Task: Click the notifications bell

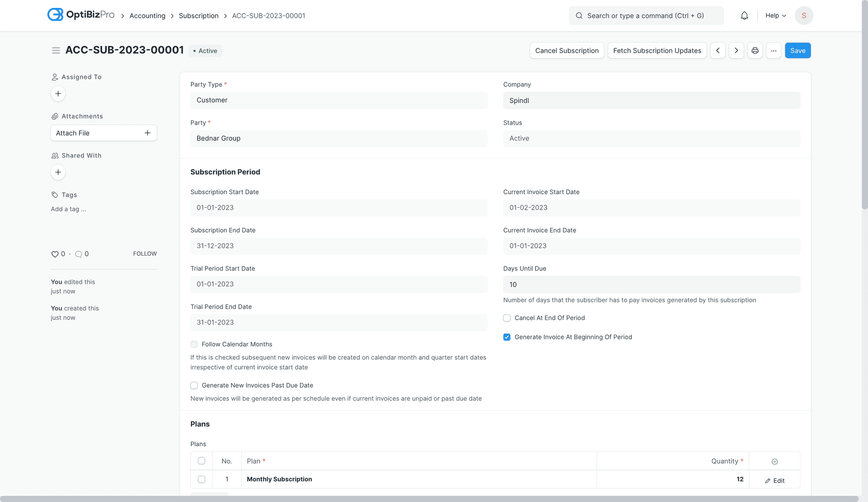Action: click(x=744, y=15)
